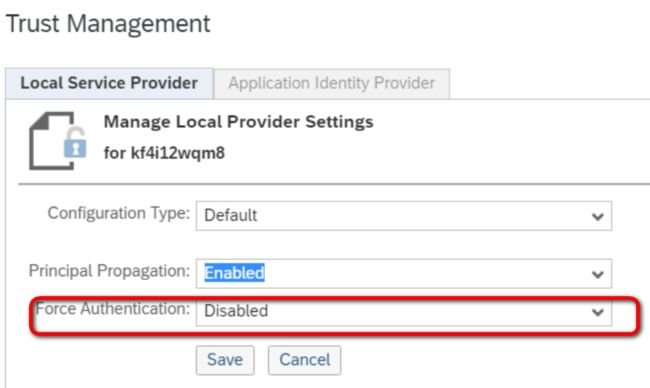Click the blue open padlock symbol
This screenshot has height=388, width=650.
coord(75,143)
